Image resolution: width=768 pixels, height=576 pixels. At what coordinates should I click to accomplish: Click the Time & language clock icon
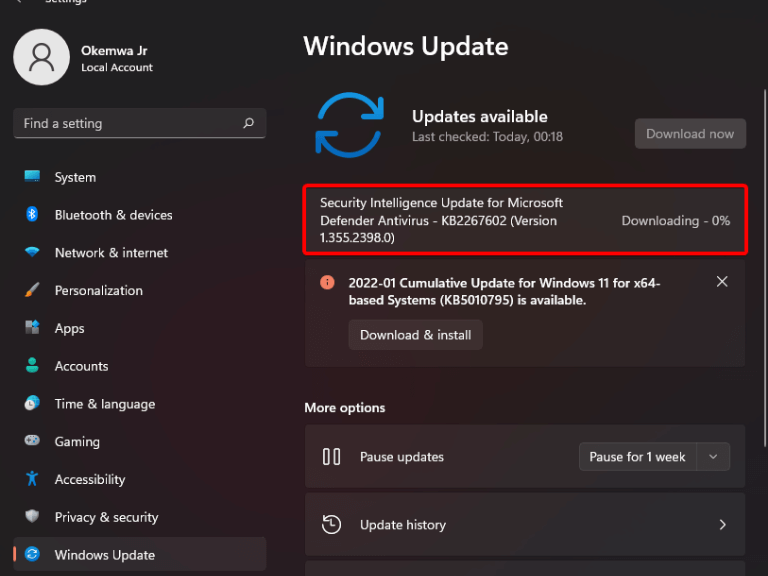coord(32,403)
